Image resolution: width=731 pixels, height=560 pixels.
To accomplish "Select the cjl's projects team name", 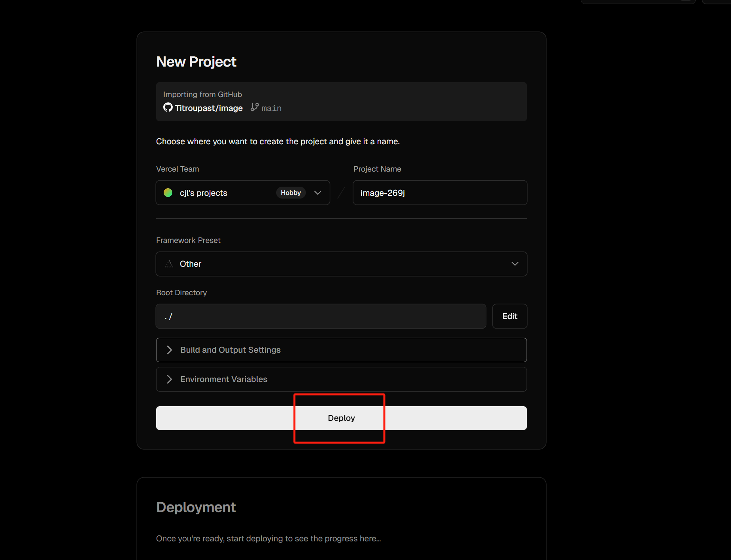I will (x=203, y=193).
